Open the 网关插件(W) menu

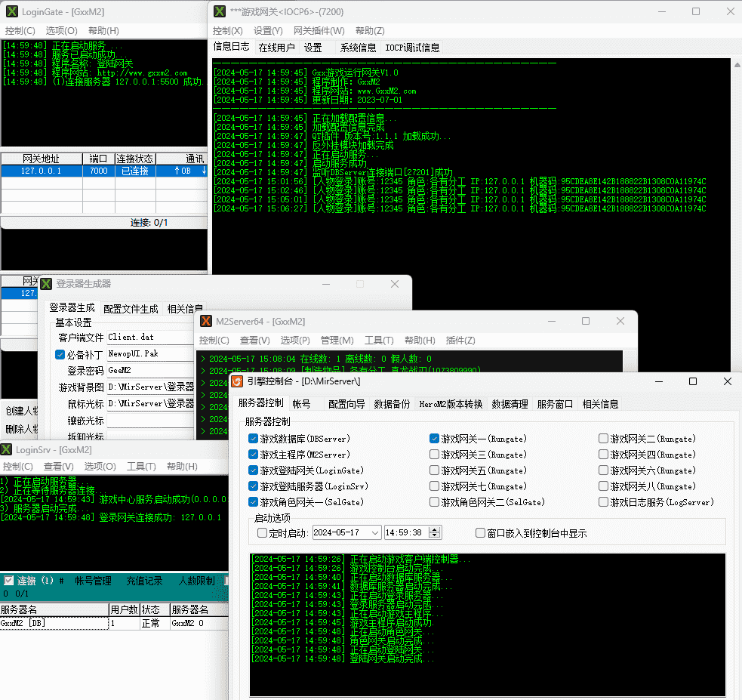(319, 31)
